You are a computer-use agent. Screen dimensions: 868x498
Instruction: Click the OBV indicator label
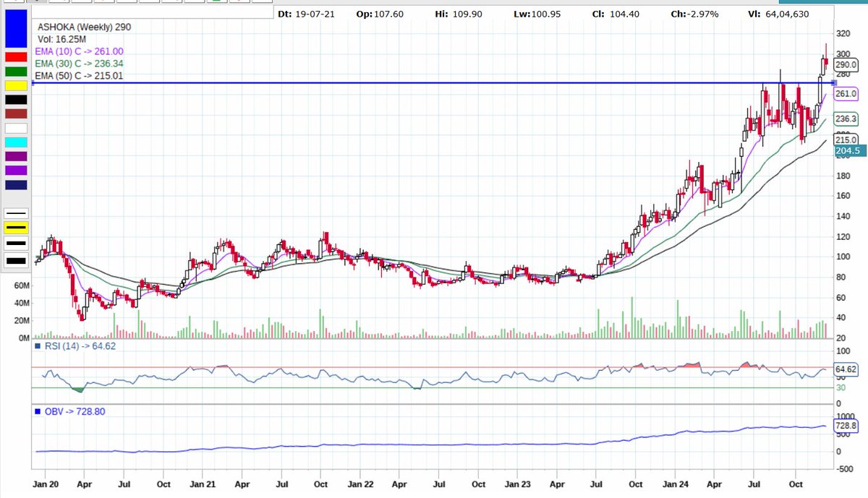pos(70,411)
